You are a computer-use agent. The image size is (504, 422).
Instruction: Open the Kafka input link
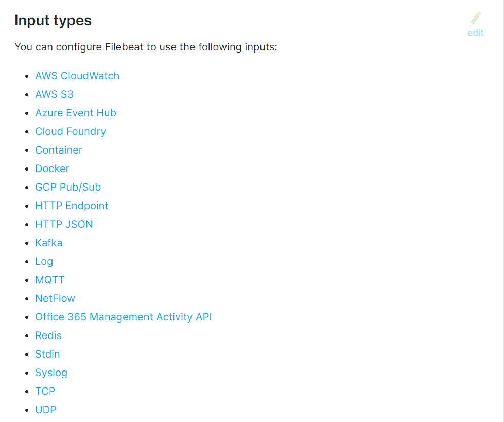tap(48, 243)
